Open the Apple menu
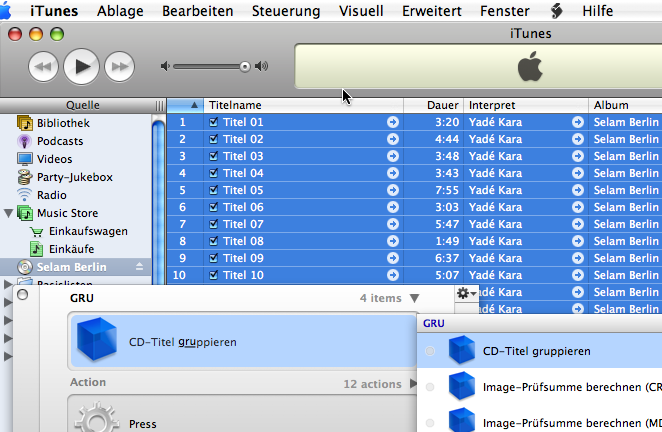 5,11
